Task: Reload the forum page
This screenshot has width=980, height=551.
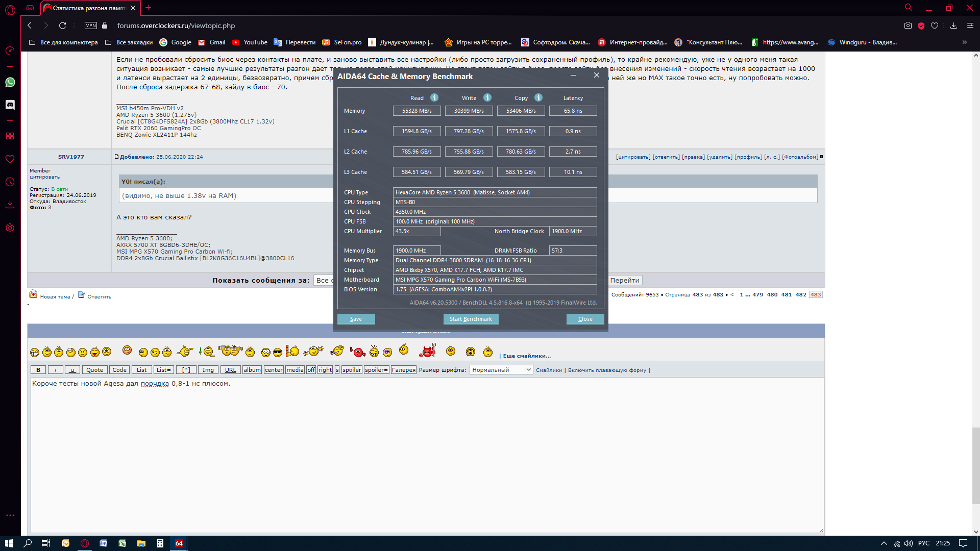Action: (x=62, y=26)
